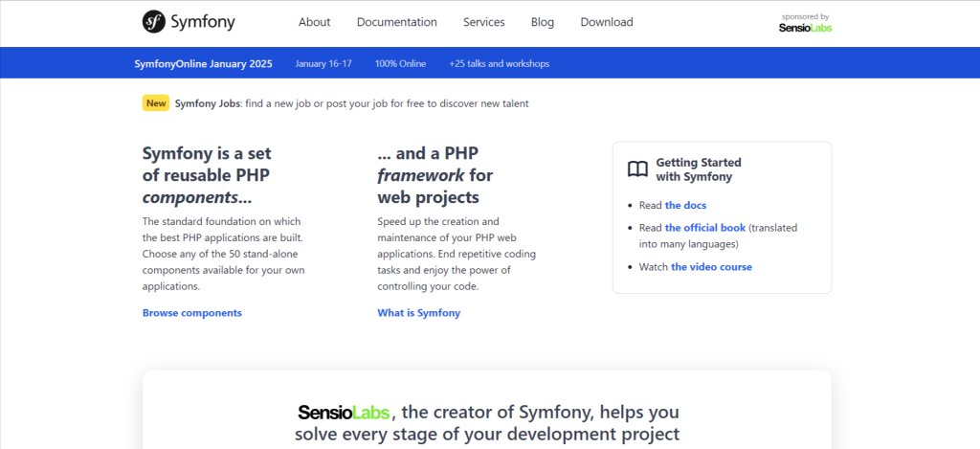
Task: Click +25 talks and workshops text
Action: [499, 64]
